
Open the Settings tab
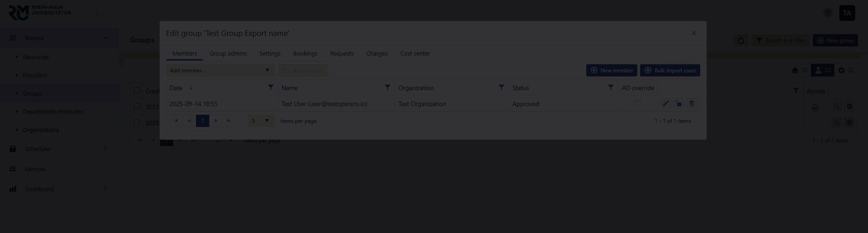coord(270,54)
